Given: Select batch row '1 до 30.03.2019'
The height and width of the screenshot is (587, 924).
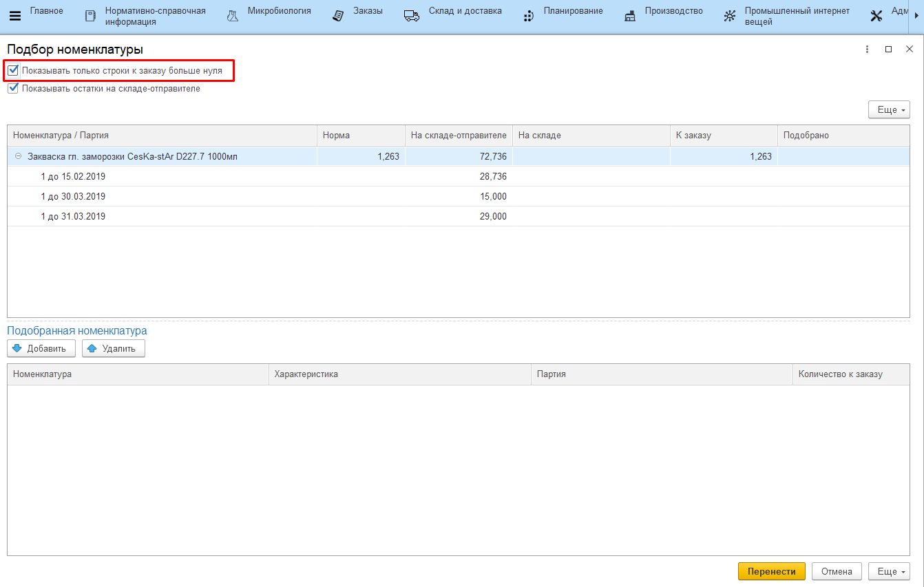Looking at the screenshot, I should click(73, 197).
